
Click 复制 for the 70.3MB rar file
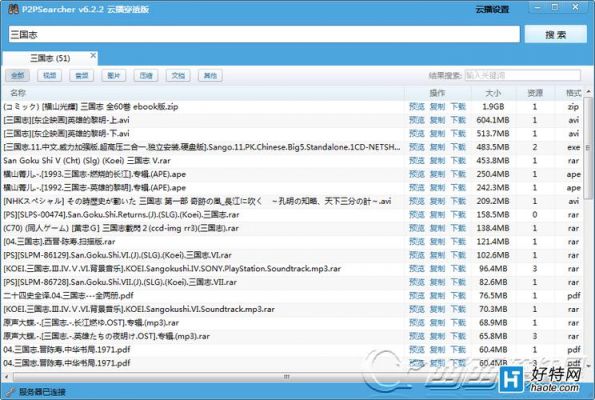[x=437, y=309]
